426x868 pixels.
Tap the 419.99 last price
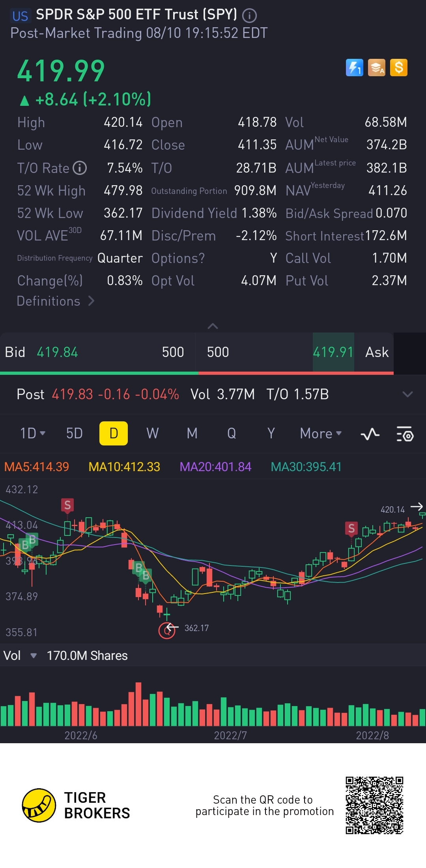tap(61, 71)
